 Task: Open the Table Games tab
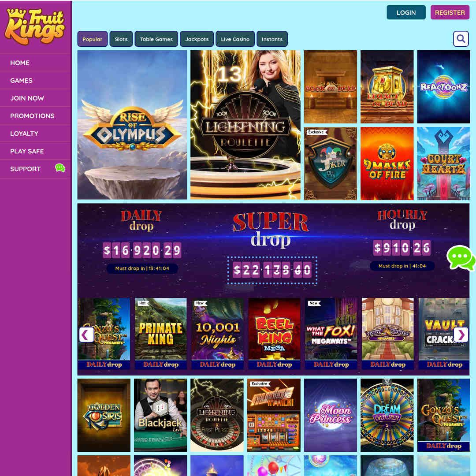(x=156, y=39)
